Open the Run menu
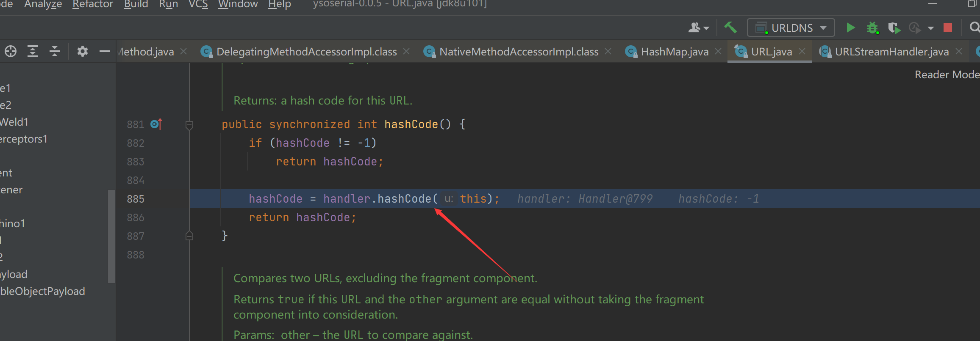The height and width of the screenshot is (341, 980). click(168, 4)
